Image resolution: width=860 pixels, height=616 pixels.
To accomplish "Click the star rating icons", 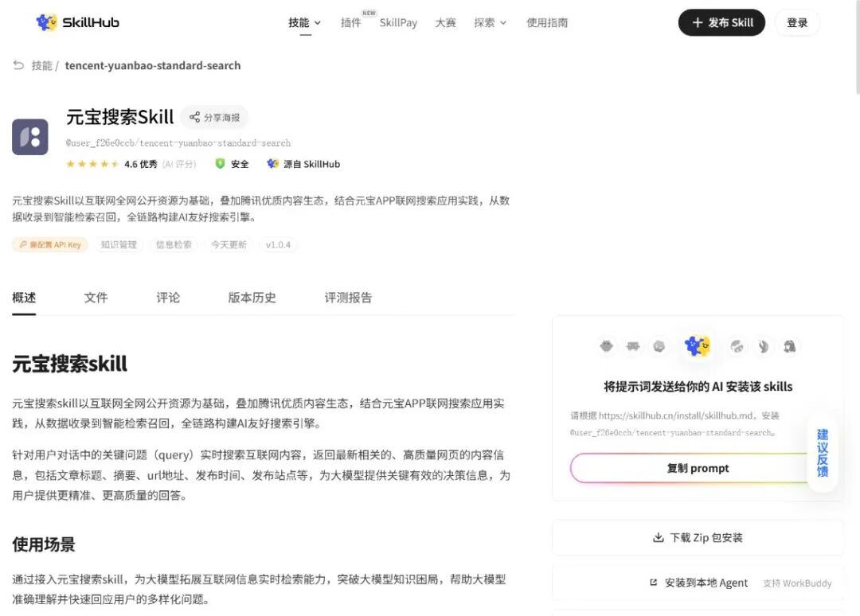I will point(92,164).
